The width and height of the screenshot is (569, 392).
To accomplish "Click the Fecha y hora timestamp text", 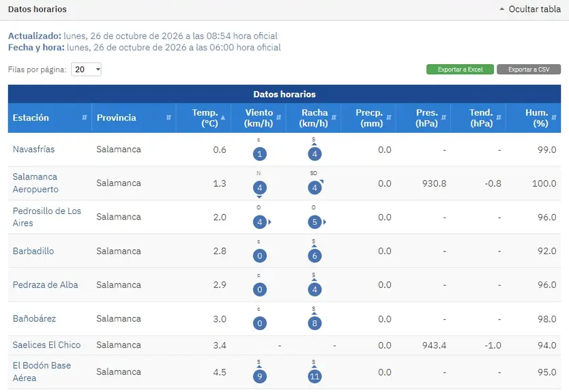I will click(x=145, y=48).
